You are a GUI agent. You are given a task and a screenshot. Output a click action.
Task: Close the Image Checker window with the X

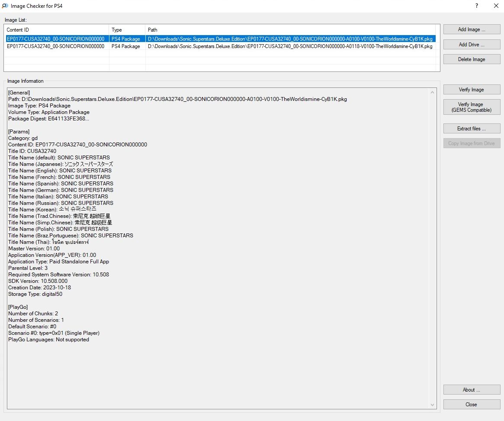coord(496,6)
